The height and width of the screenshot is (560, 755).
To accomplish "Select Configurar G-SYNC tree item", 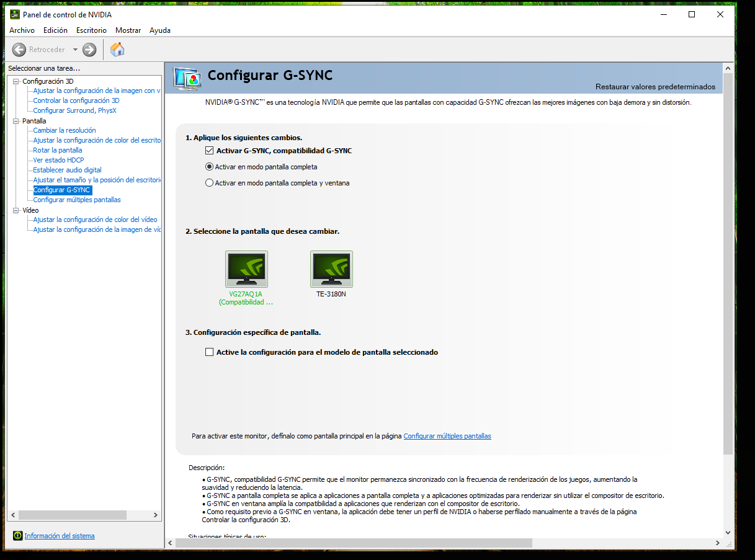I will coord(62,190).
